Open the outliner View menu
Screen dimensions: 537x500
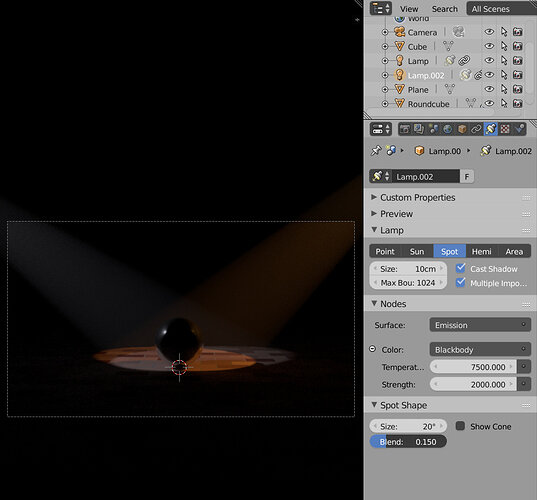(409, 9)
